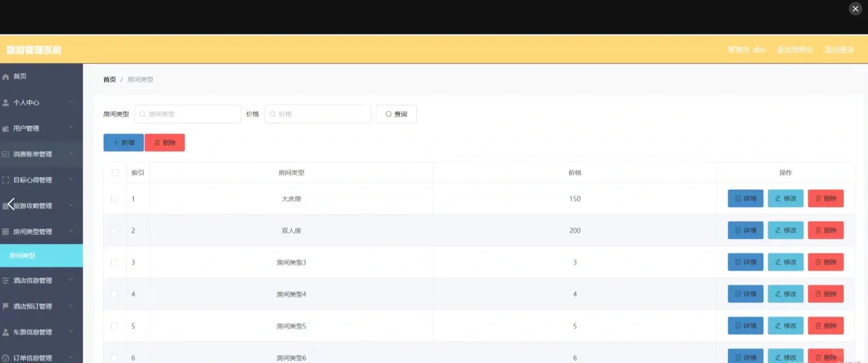
Task: Click the 车票信息管理 sidebar icon
Action: pos(6,332)
